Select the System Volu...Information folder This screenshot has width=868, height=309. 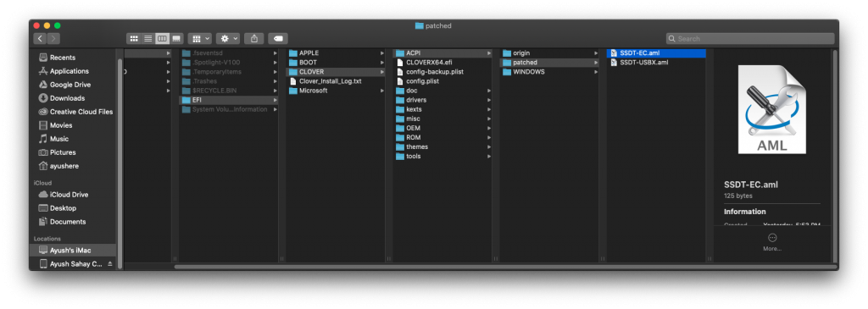click(x=229, y=109)
